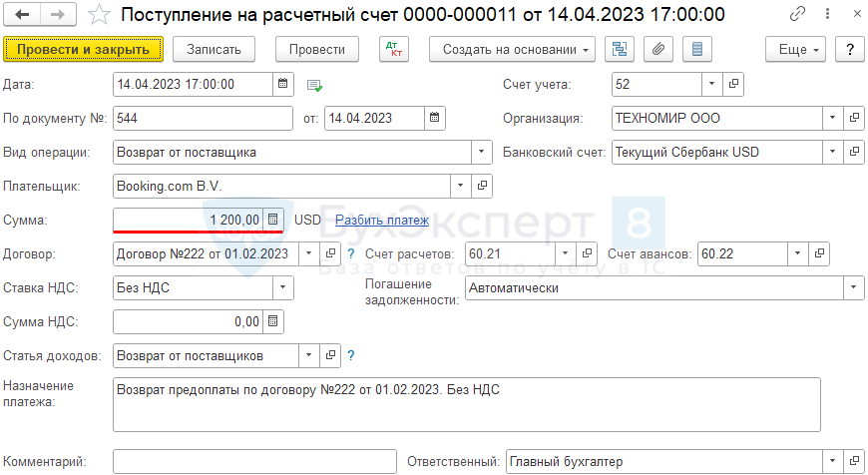Open Банковский счет details icon
868x475 pixels.
[854, 152]
